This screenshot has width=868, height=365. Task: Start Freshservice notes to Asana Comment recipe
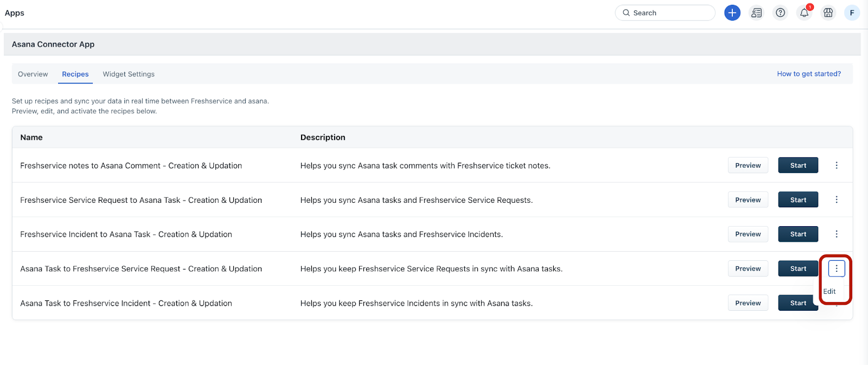[x=798, y=165]
